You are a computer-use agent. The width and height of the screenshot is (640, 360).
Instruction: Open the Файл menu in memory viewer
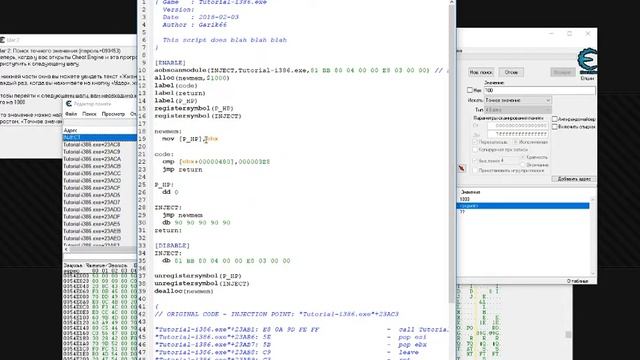(71, 114)
